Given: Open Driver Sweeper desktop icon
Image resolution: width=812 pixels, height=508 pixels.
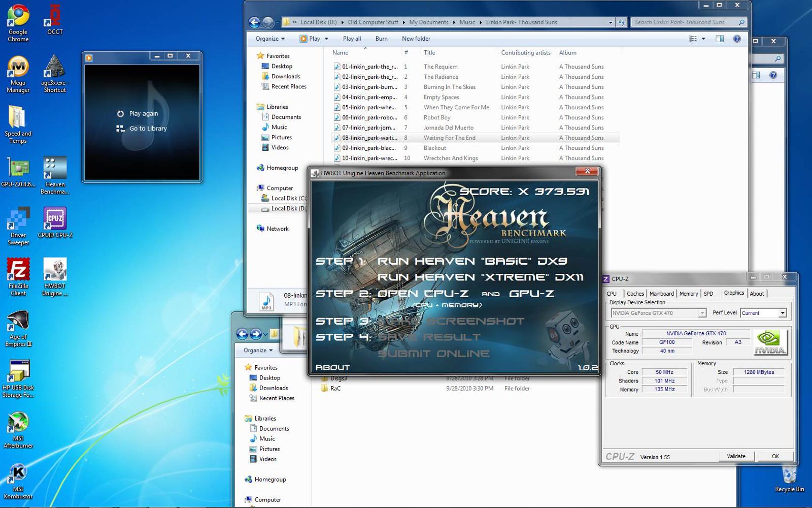Looking at the screenshot, I should (x=18, y=227).
